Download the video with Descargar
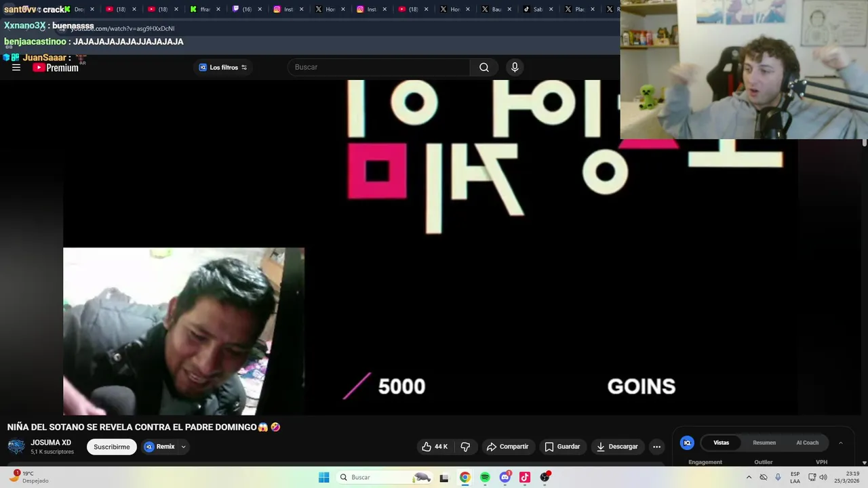Viewport: 868px width, 488px height. click(x=617, y=447)
